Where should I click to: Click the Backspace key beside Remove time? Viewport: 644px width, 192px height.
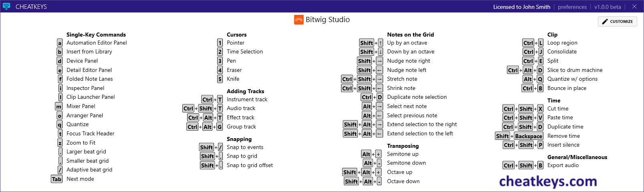point(529,136)
